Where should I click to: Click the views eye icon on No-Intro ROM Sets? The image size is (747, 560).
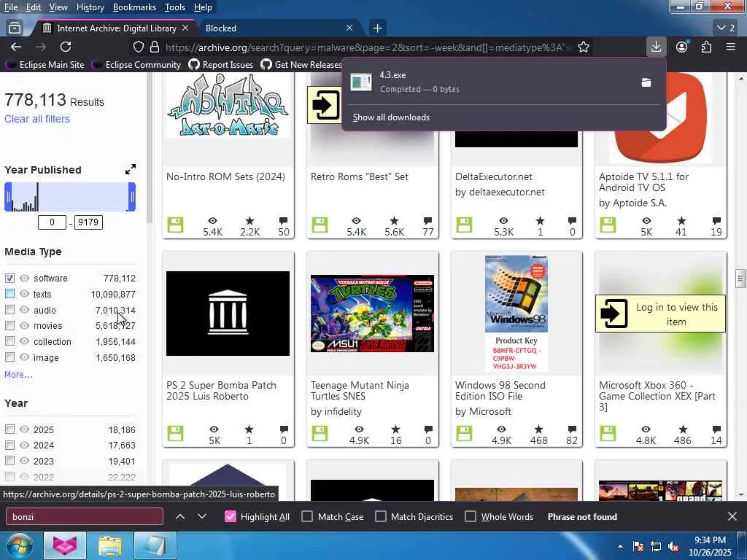[212, 220]
